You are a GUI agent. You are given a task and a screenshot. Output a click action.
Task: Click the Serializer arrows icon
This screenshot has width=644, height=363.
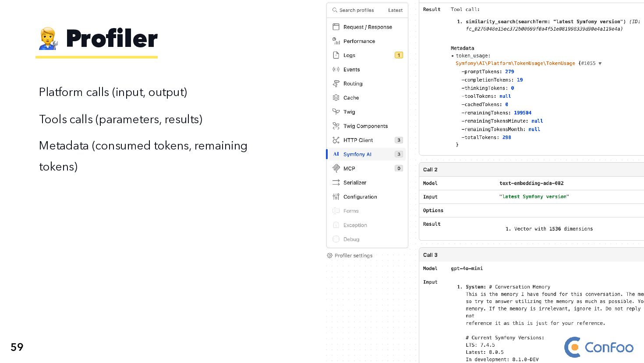[x=336, y=182]
